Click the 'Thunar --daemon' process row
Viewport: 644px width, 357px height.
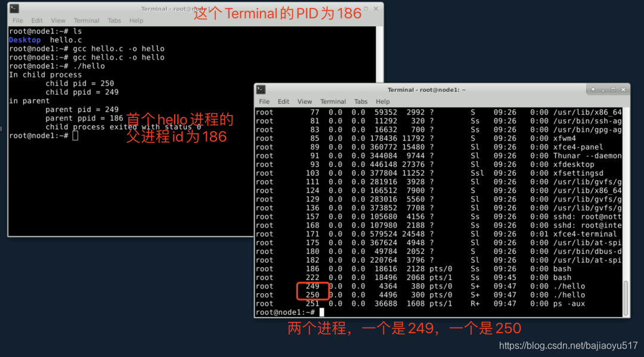tap(439, 156)
